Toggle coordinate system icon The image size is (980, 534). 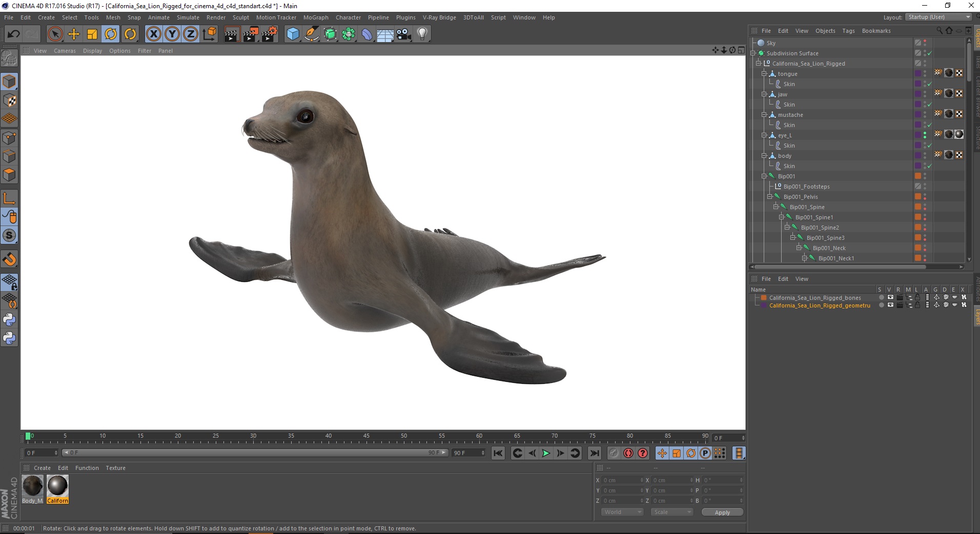[x=210, y=34]
